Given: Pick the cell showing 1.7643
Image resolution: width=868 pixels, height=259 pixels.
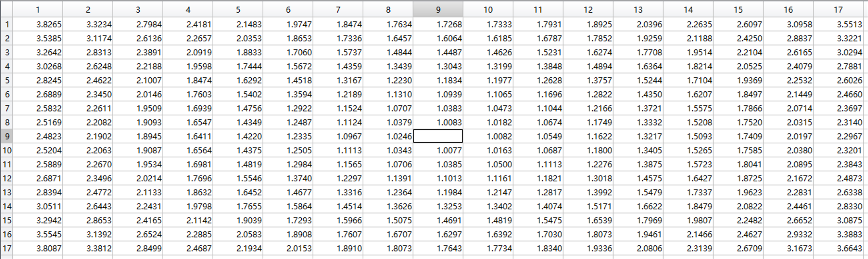Looking at the screenshot, I should point(438,248).
